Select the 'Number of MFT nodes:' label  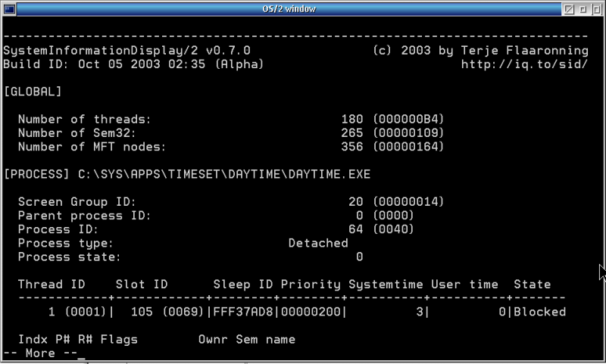pos(92,147)
